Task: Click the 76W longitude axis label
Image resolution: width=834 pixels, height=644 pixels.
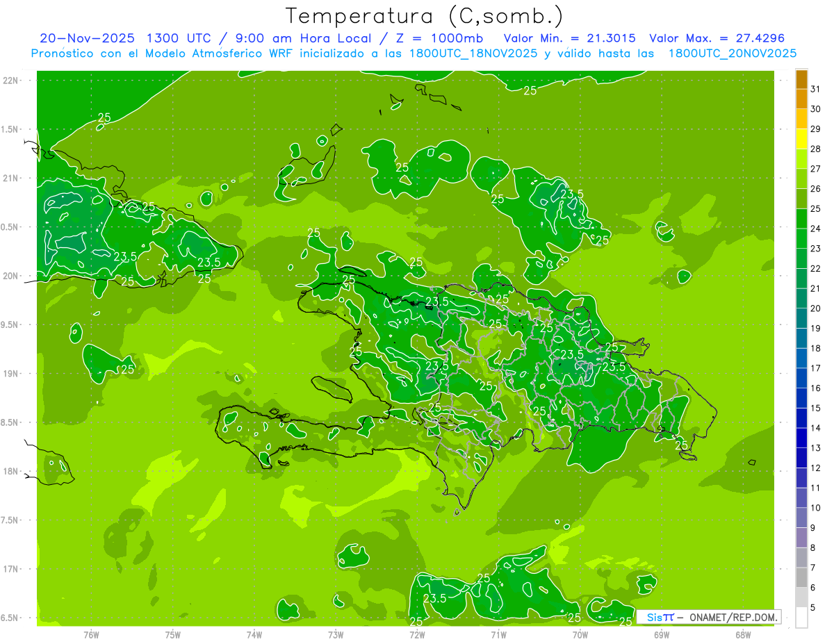Action: coord(91,634)
